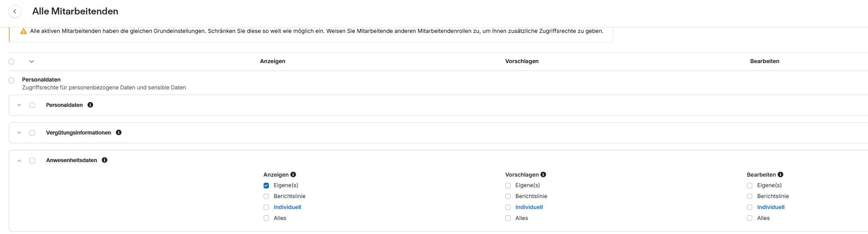The image size is (868, 234).
Task: Check Berichtslinie under Anzeigen
Action: 266,196
